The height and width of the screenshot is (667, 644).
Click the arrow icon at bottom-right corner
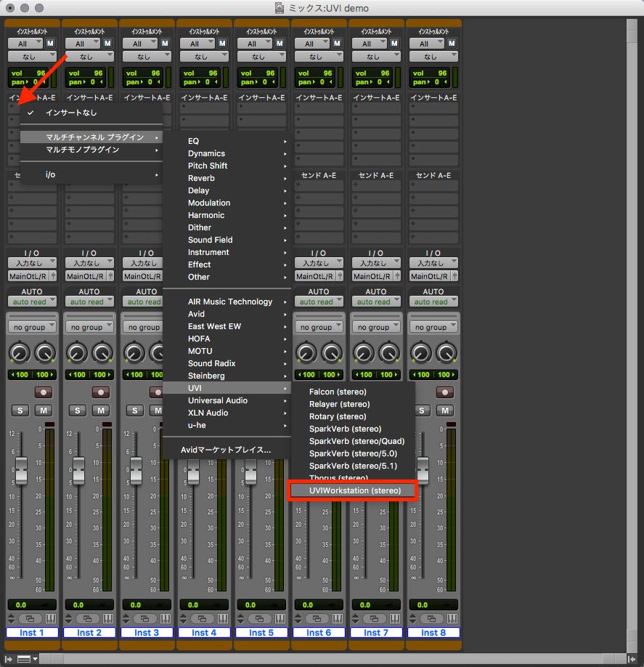tap(632, 659)
